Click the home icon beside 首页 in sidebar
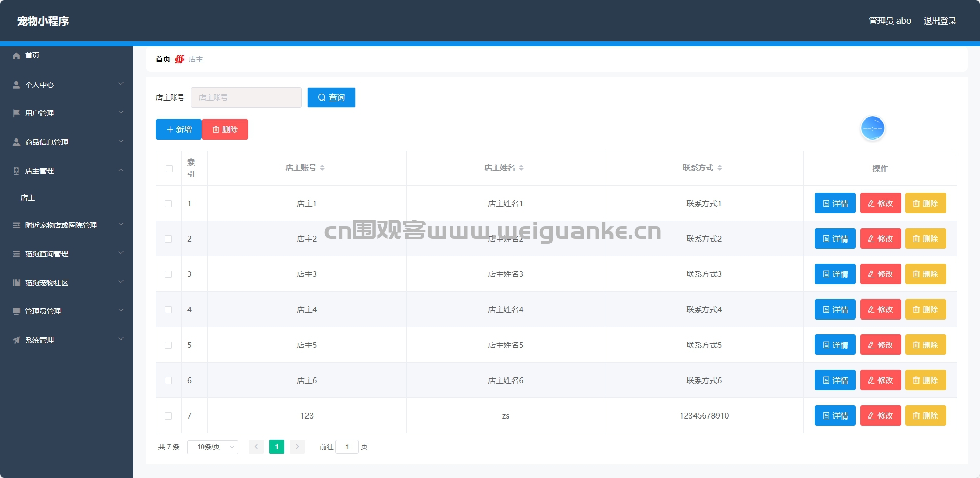Viewport: 980px width, 478px height. point(16,56)
